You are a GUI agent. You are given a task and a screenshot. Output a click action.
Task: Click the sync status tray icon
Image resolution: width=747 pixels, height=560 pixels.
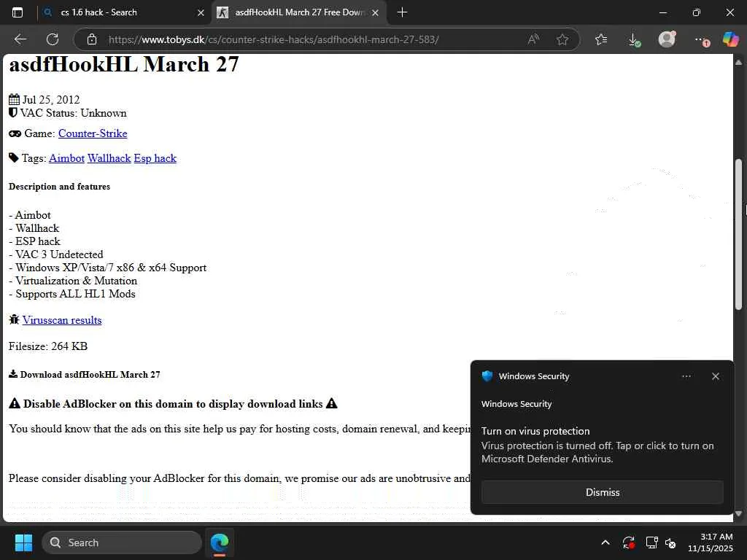628,542
